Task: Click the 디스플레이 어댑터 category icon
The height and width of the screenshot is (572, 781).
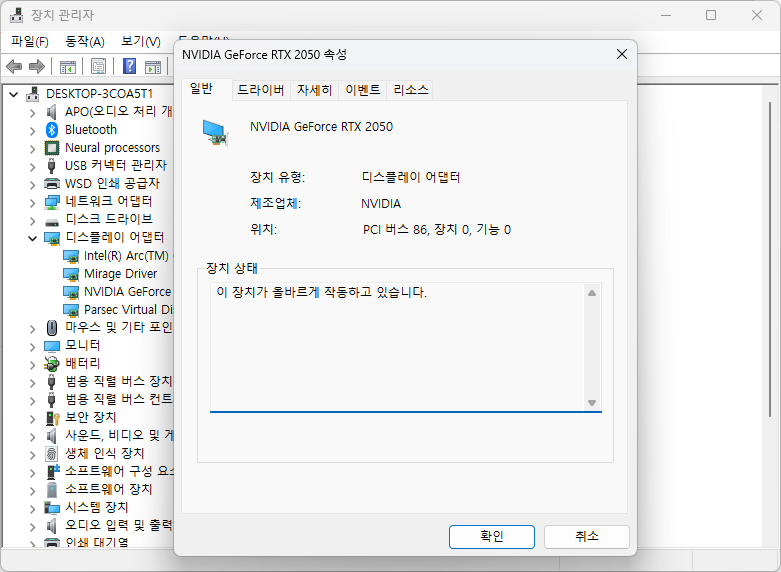Action: coord(52,238)
